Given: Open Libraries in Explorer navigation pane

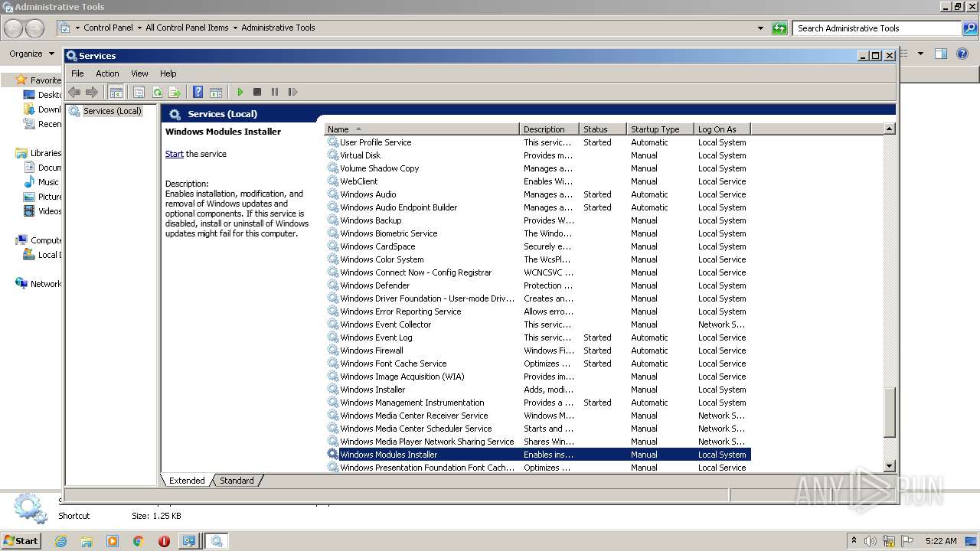Looking at the screenshot, I should click(38, 153).
